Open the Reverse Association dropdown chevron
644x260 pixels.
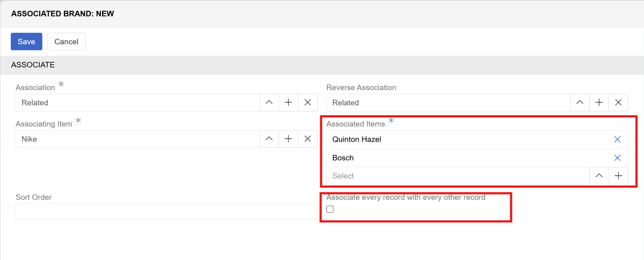(x=580, y=102)
